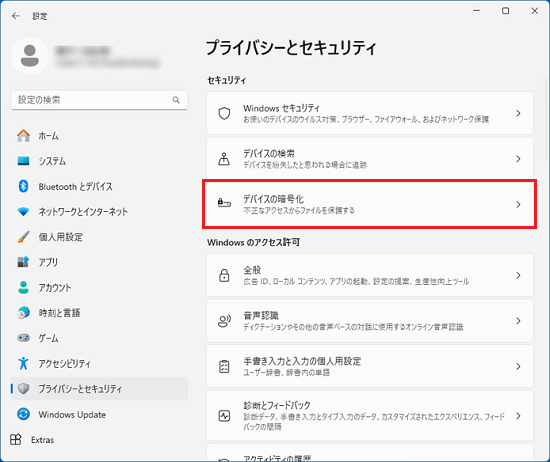The image size is (550, 462).
Task: Open Windows セキュリティ settings card
Action: point(370,113)
